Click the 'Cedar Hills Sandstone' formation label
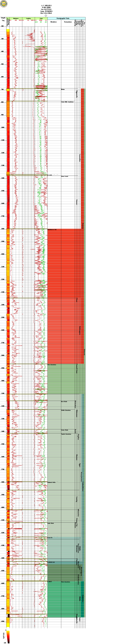This screenshot has width=117, height=644. tap(67, 102)
